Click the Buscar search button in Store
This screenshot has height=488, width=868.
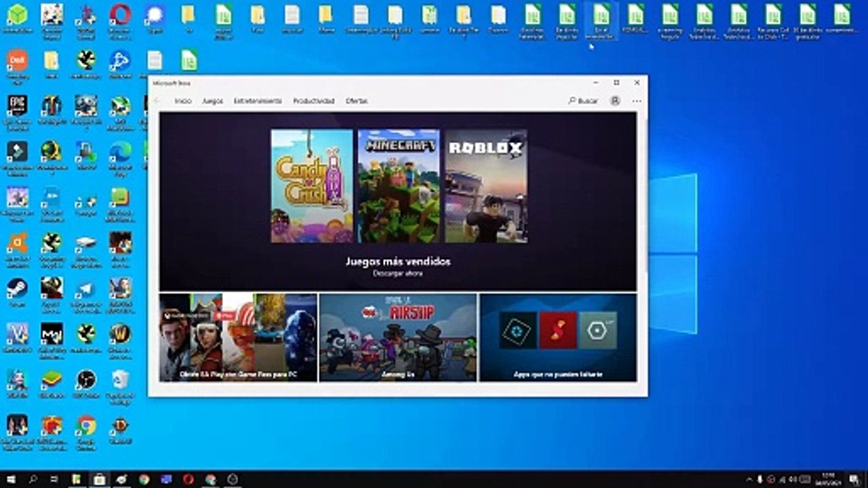tap(583, 101)
